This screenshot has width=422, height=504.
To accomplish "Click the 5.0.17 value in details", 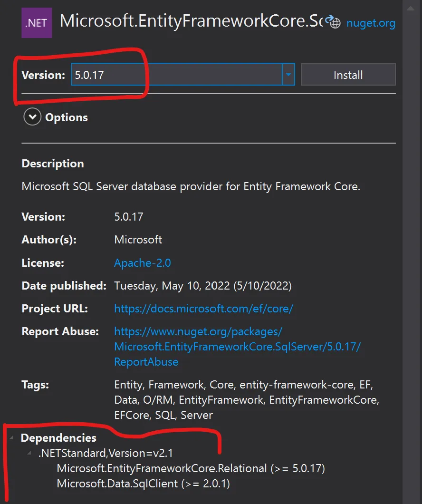I will point(129,217).
